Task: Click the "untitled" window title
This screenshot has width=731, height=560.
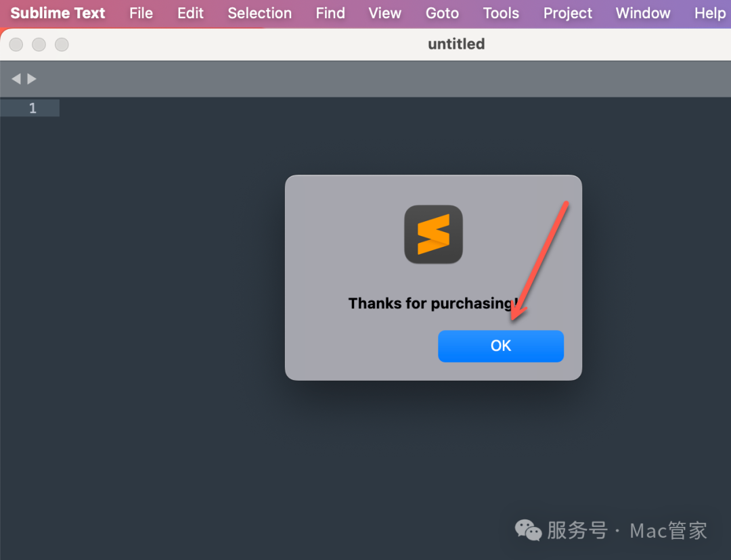Action: point(456,44)
